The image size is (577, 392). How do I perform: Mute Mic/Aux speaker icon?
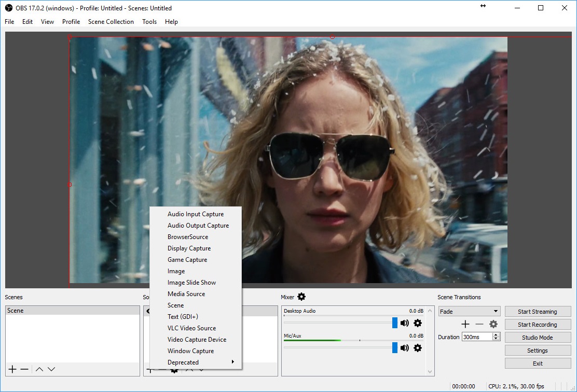pos(405,348)
